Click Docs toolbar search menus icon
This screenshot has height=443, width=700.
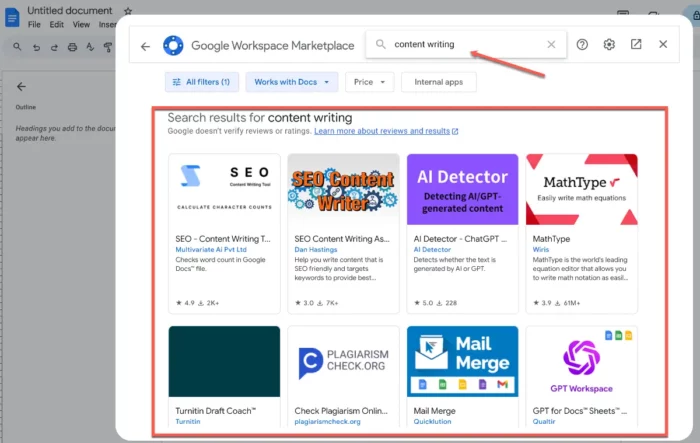pyautogui.click(x=17, y=46)
